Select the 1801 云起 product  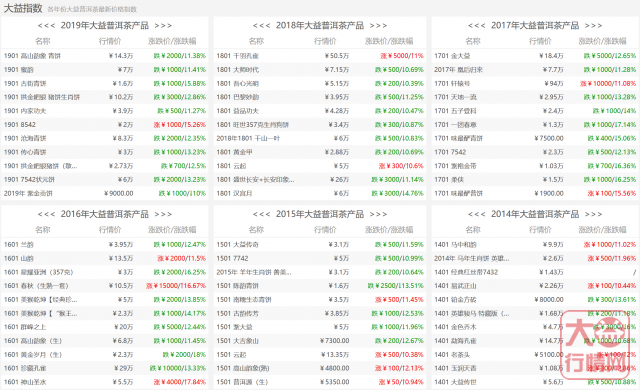click(231, 166)
